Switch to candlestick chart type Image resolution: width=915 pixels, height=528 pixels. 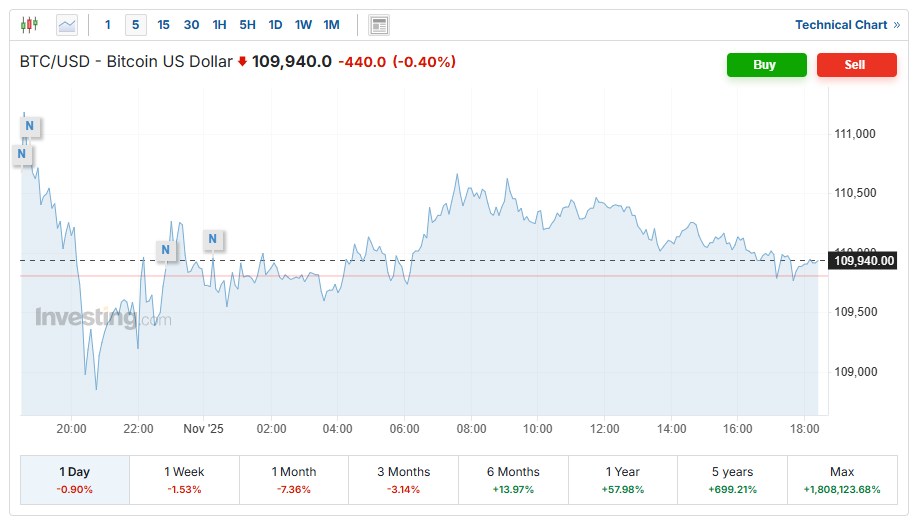(29, 25)
